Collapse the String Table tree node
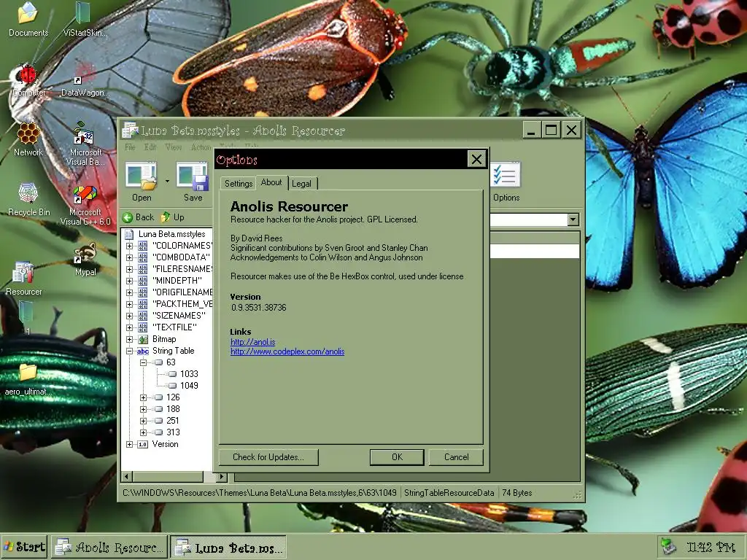The width and height of the screenshot is (747, 560). [129, 351]
